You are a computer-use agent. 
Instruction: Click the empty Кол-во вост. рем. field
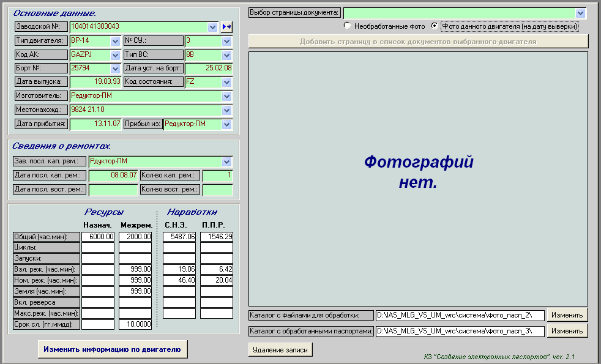(218, 190)
